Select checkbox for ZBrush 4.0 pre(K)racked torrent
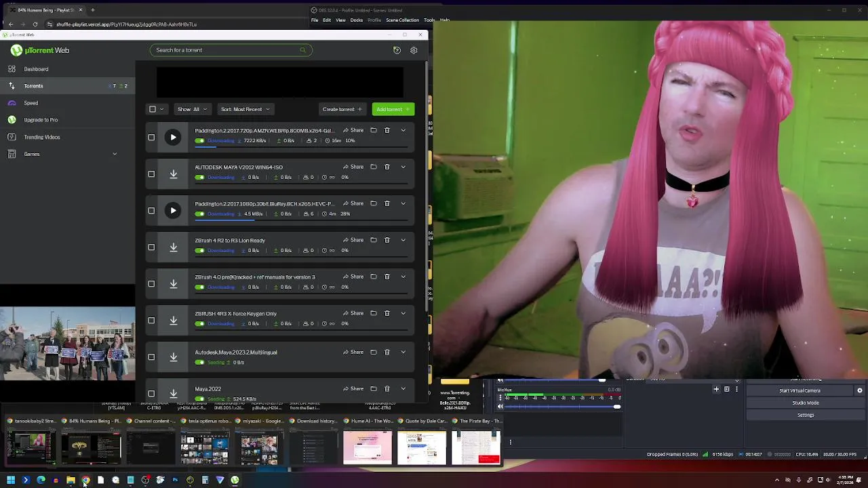Image resolution: width=868 pixels, height=488 pixels. tap(151, 284)
